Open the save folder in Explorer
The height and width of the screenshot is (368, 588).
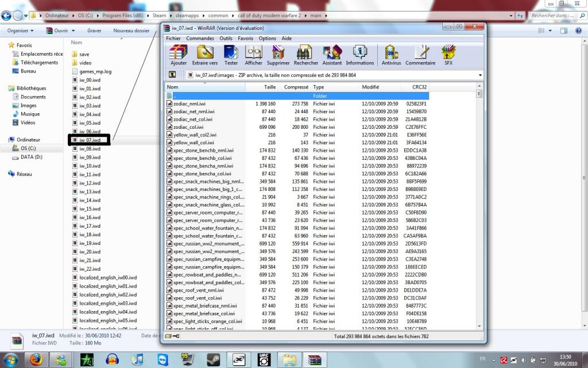[x=84, y=54]
